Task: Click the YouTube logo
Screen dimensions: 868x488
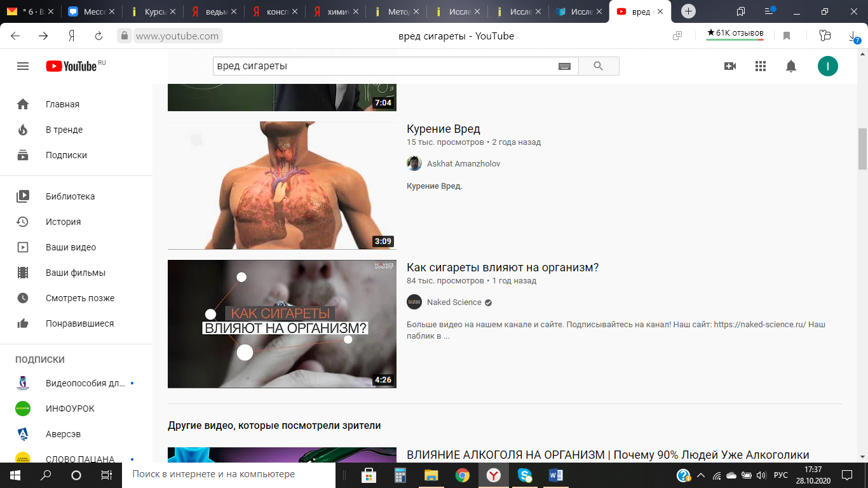Action: [71, 66]
